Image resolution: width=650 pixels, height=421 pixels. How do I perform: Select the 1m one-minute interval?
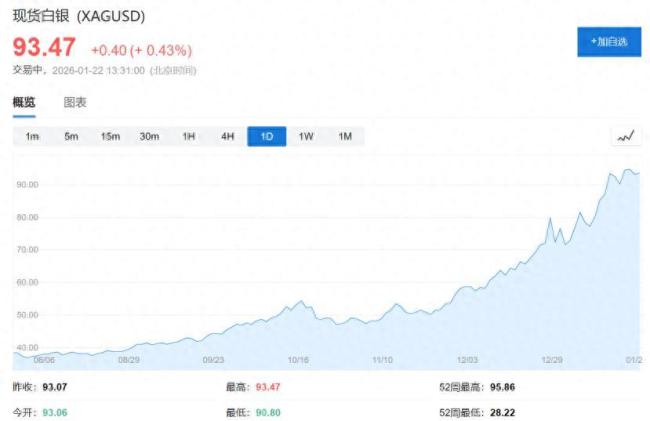[32, 137]
